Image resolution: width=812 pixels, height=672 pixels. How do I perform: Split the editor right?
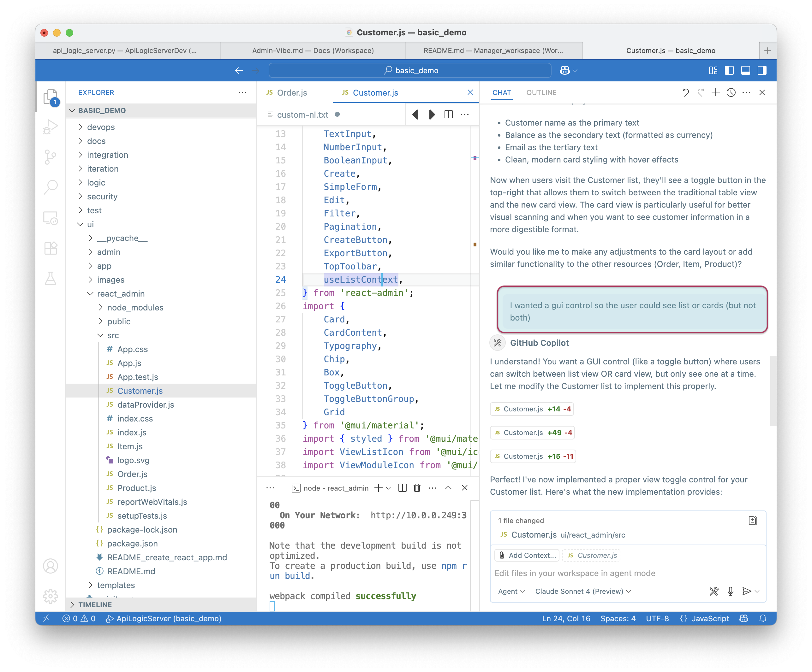click(449, 115)
